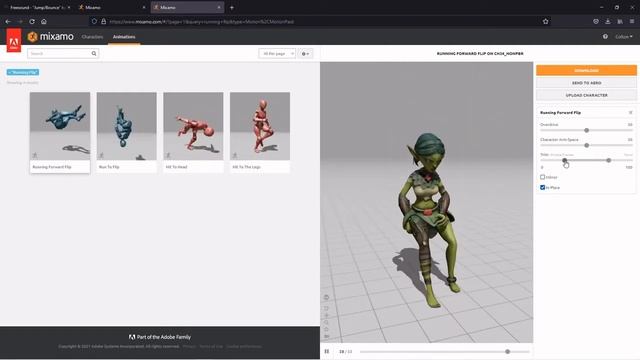
Task: Click the Send to Aero button
Action: (586, 83)
